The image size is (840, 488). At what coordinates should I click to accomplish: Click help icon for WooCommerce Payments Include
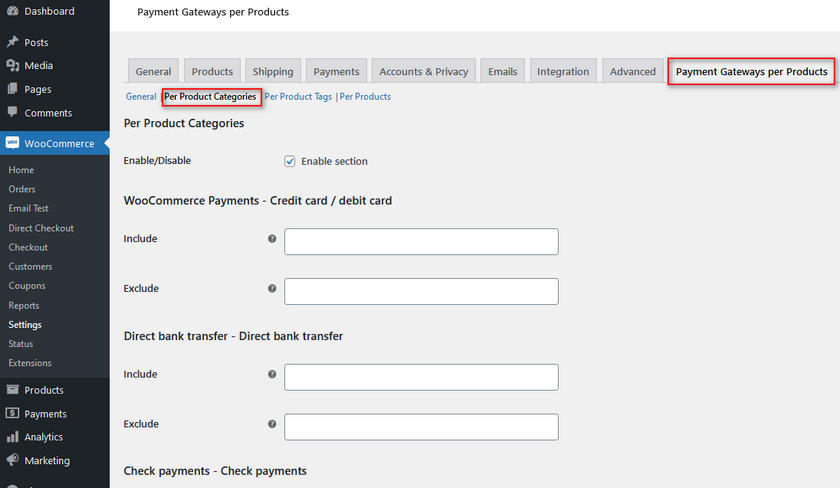pyautogui.click(x=272, y=239)
